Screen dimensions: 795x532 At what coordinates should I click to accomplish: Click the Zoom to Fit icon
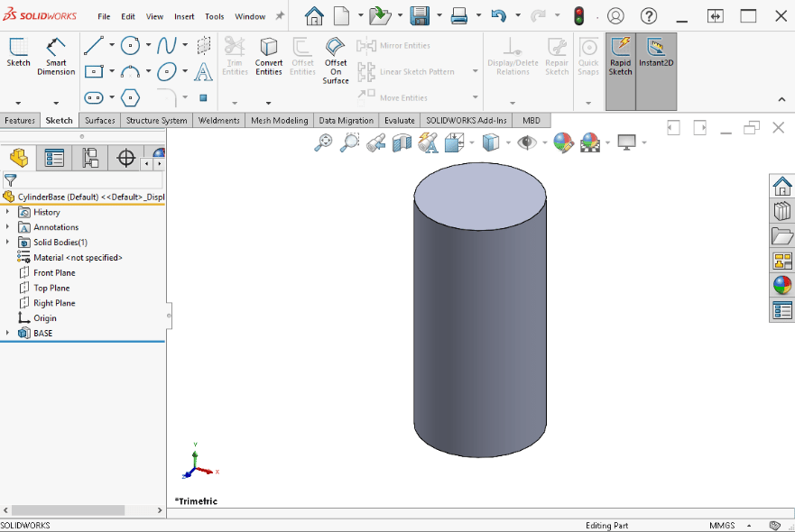pyautogui.click(x=325, y=142)
